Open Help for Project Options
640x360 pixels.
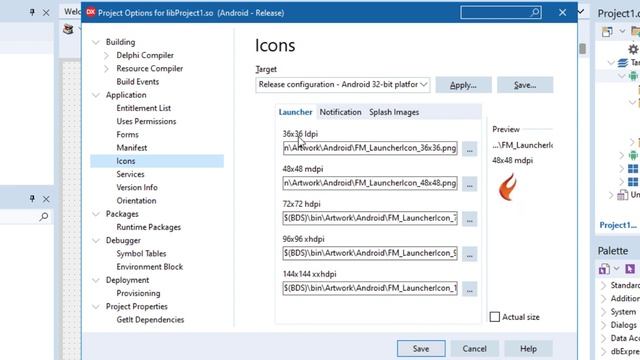(x=528, y=349)
